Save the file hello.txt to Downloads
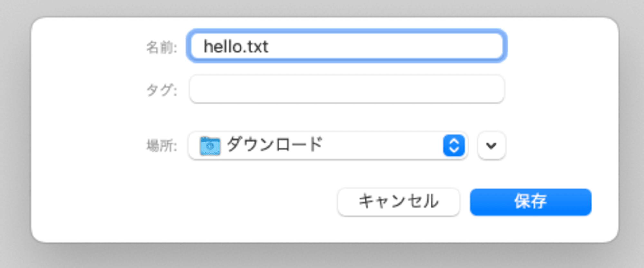This screenshot has width=644, height=268. click(531, 202)
